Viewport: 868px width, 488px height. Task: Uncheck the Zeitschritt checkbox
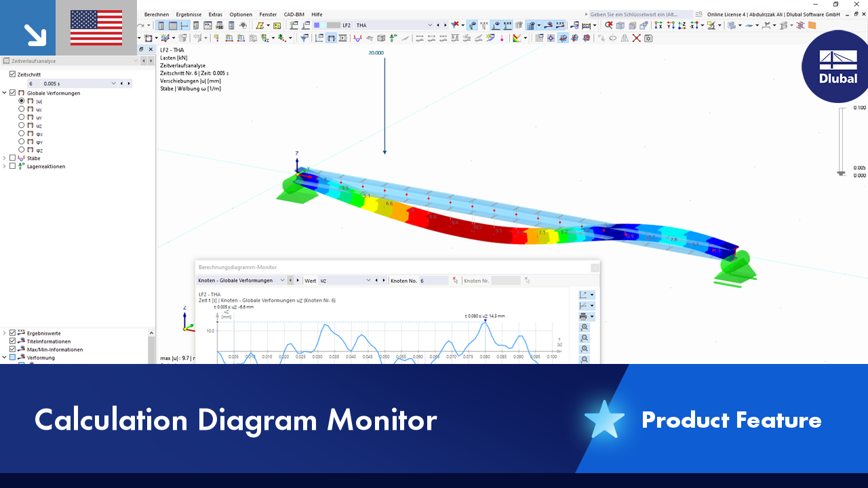click(12, 74)
